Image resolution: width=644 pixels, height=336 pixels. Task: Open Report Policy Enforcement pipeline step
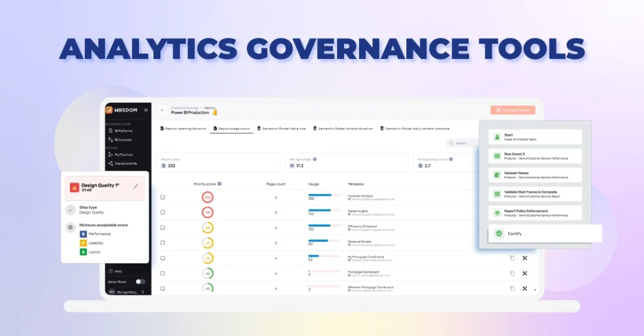click(x=535, y=213)
